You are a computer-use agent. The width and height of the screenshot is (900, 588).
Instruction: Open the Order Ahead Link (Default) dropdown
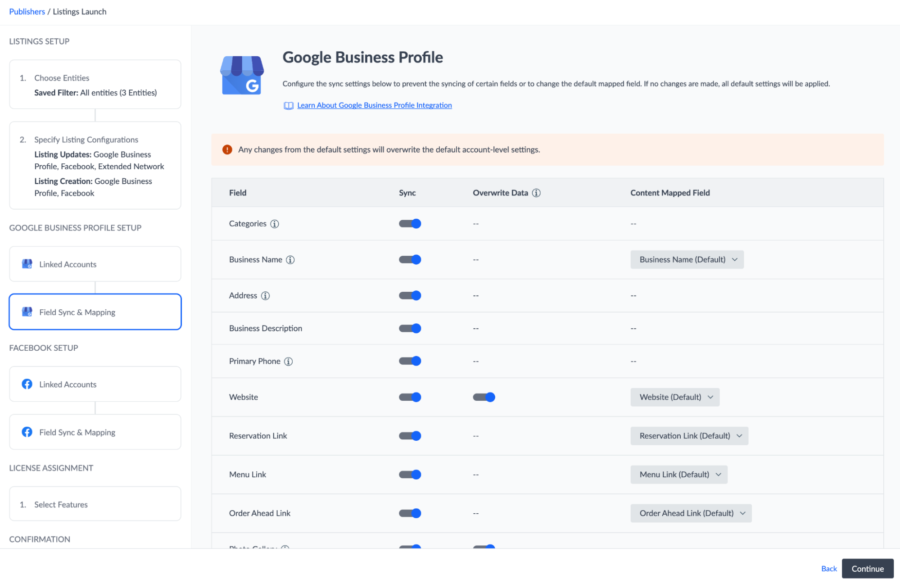[691, 513]
